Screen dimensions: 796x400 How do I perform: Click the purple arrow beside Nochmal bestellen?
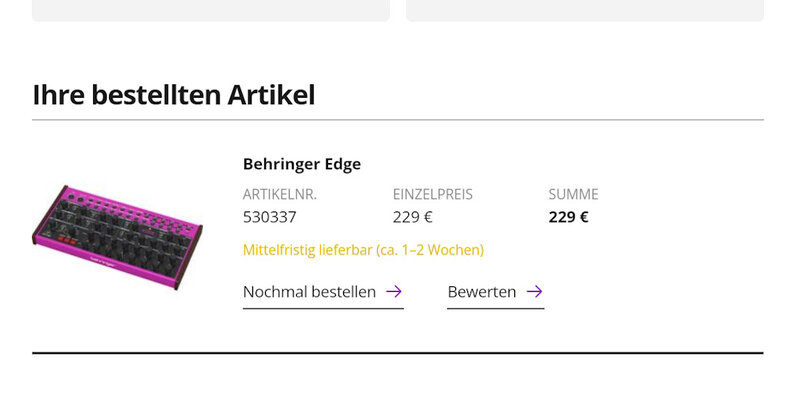pyautogui.click(x=394, y=291)
